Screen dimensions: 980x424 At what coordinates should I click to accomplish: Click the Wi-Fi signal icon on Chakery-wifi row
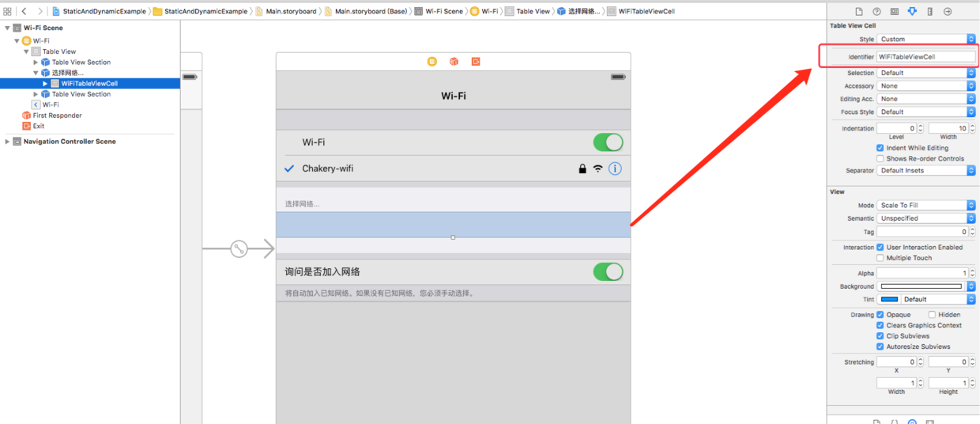(x=598, y=168)
